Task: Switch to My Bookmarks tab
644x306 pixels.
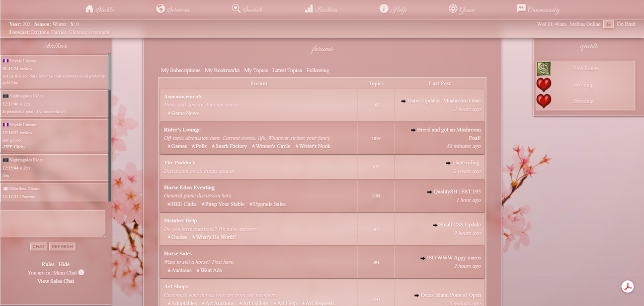Action: (x=222, y=70)
